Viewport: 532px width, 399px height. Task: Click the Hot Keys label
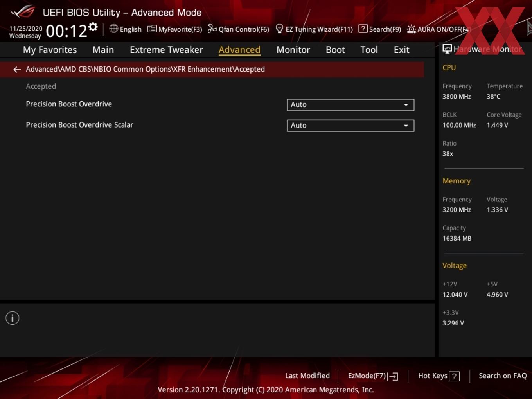[433, 376]
